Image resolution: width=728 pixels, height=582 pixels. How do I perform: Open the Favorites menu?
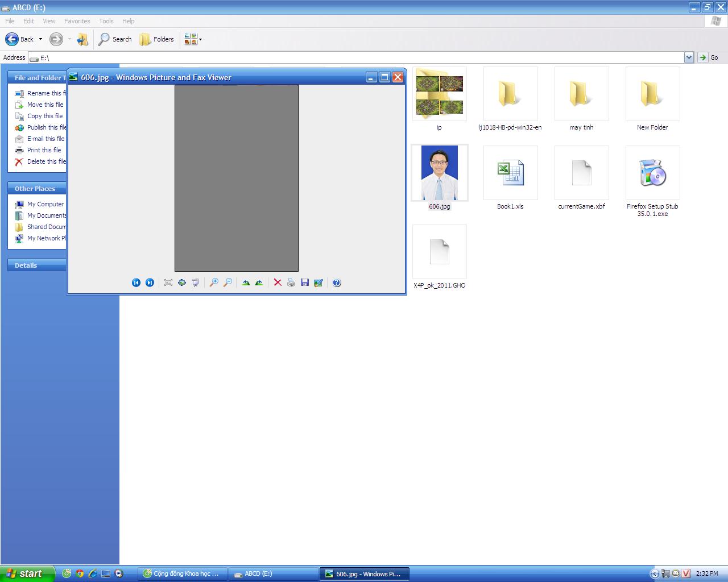77,21
